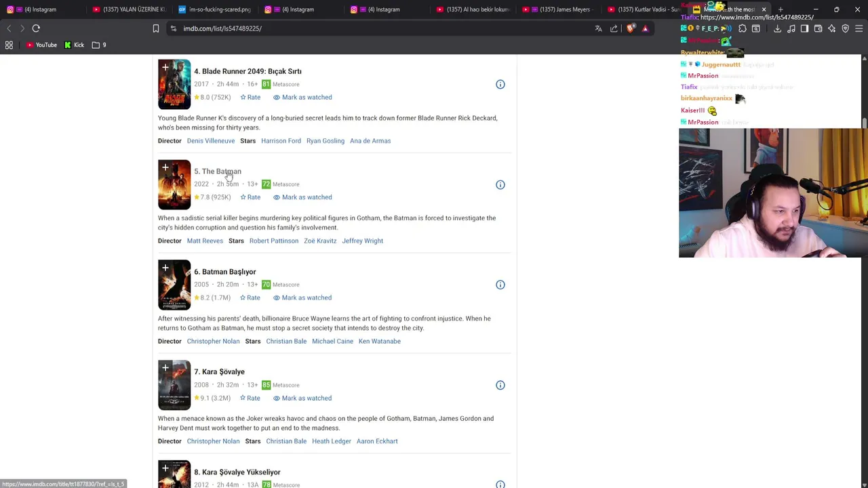
Task: Open Kick bookmark
Action: click(74, 45)
